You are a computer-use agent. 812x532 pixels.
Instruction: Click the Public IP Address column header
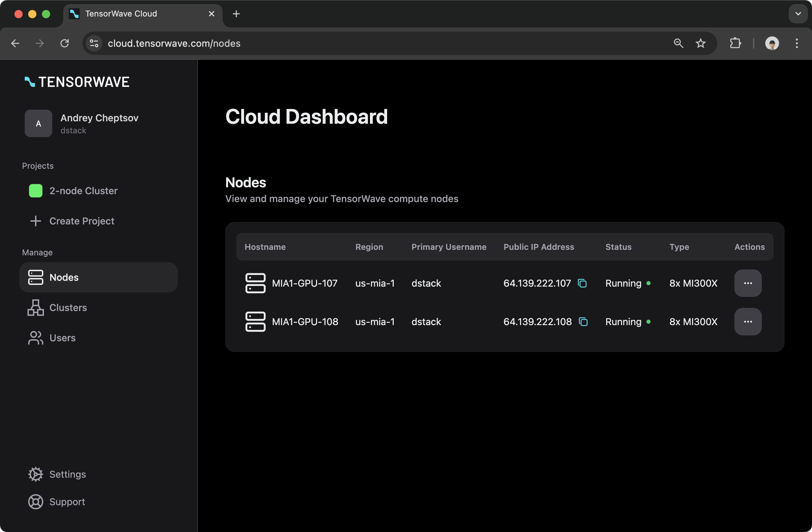click(x=539, y=247)
